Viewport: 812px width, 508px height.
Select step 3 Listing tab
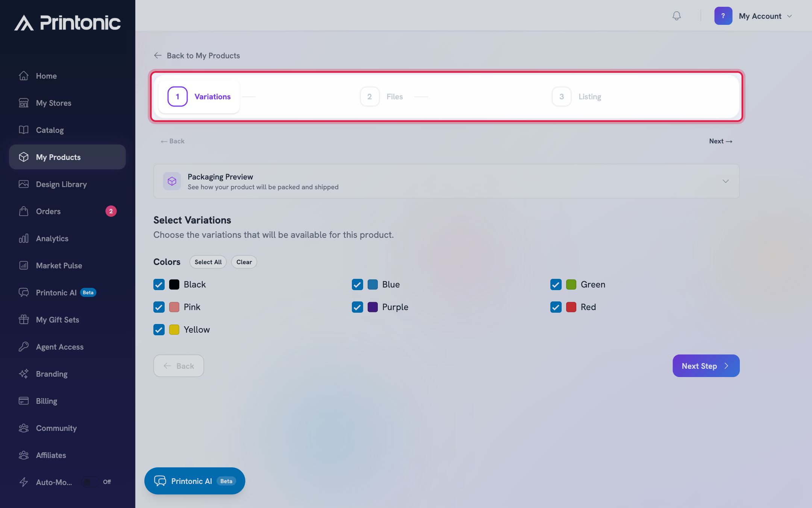[576, 97]
